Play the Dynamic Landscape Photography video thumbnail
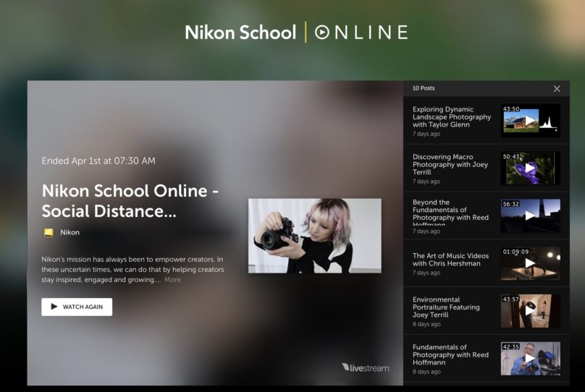Viewport: 585px width, 392px height. pyautogui.click(x=530, y=121)
